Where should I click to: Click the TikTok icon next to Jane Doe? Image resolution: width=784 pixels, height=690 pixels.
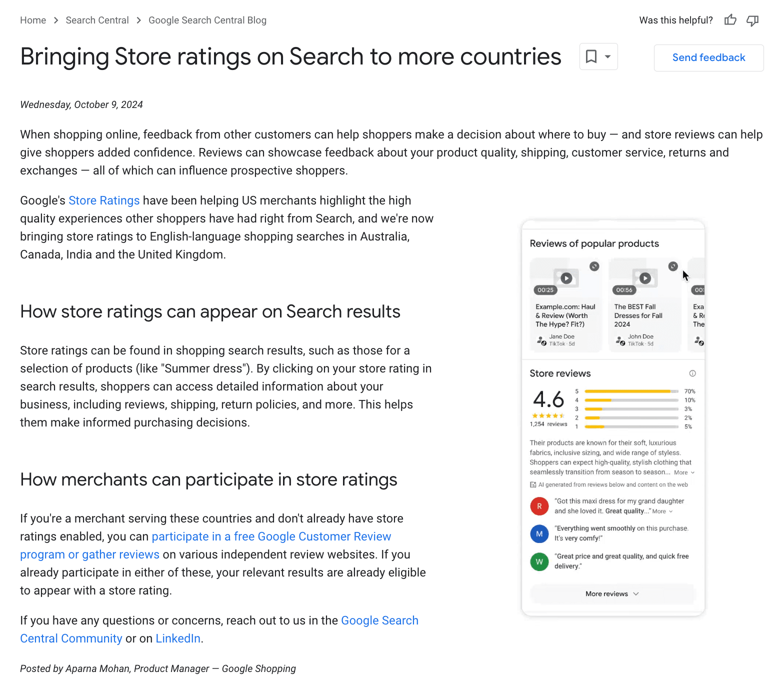[x=544, y=343]
